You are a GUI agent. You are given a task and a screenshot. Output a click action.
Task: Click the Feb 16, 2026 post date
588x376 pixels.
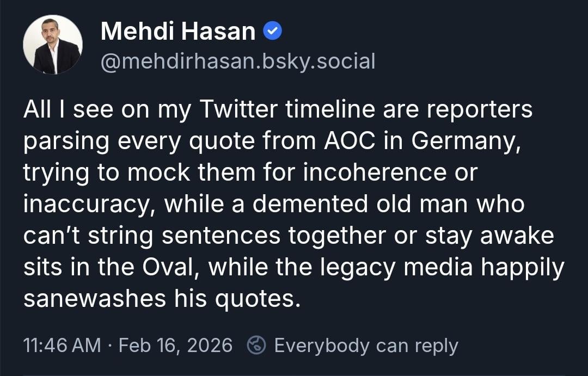pyautogui.click(x=175, y=346)
